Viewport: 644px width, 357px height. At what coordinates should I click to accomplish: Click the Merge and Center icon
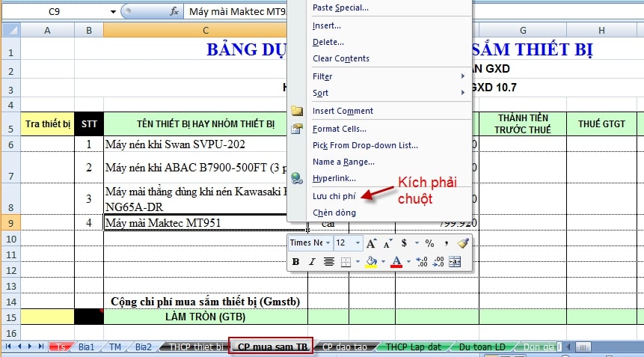pyautogui.click(x=455, y=262)
